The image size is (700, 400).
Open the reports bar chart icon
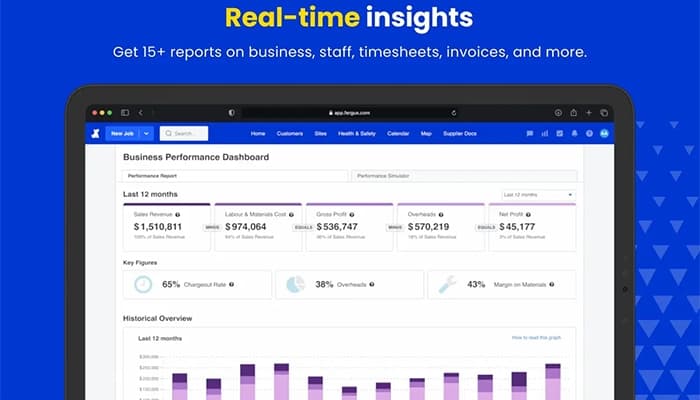click(545, 133)
